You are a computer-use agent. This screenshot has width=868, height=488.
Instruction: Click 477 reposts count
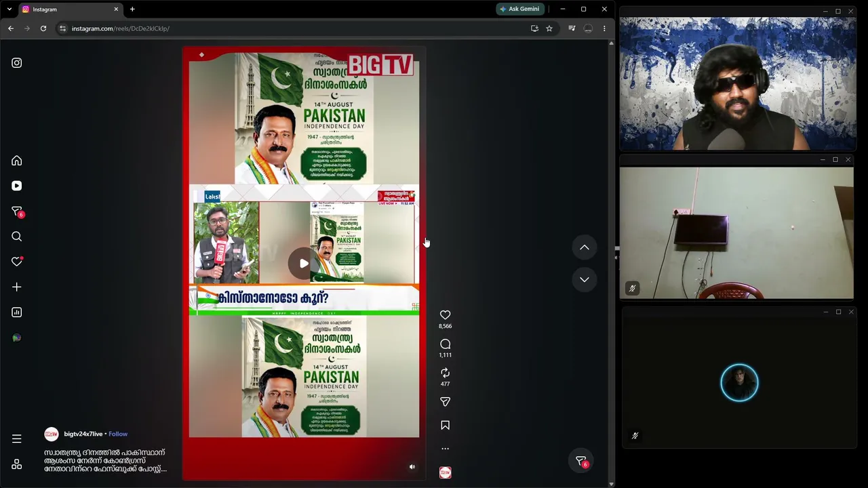click(x=445, y=384)
